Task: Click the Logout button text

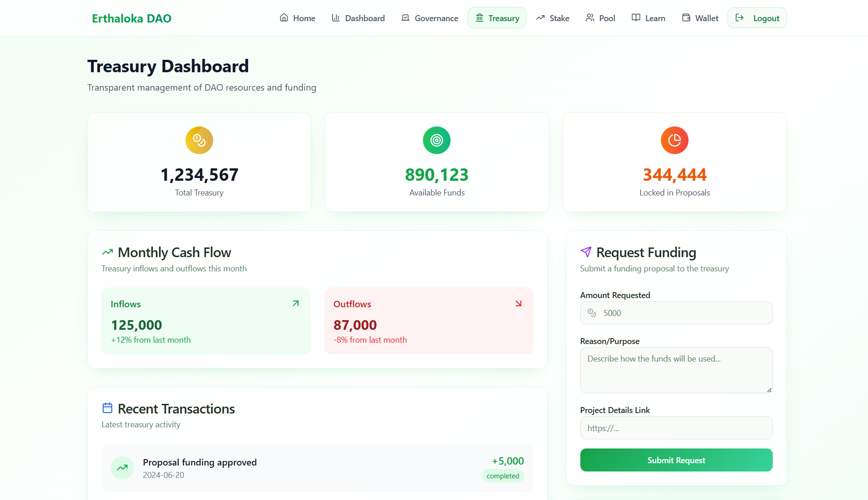Action: click(766, 18)
